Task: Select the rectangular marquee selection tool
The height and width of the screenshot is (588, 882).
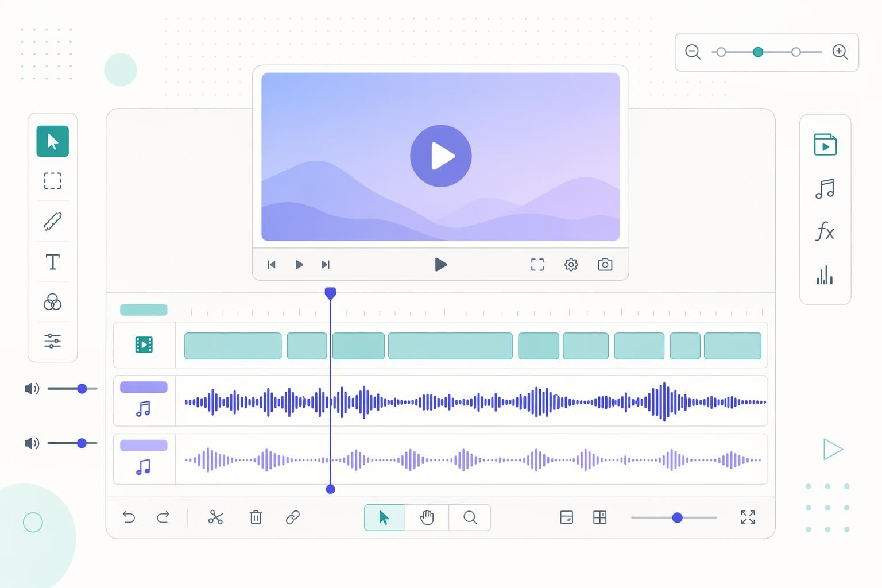Action: point(52,181)
